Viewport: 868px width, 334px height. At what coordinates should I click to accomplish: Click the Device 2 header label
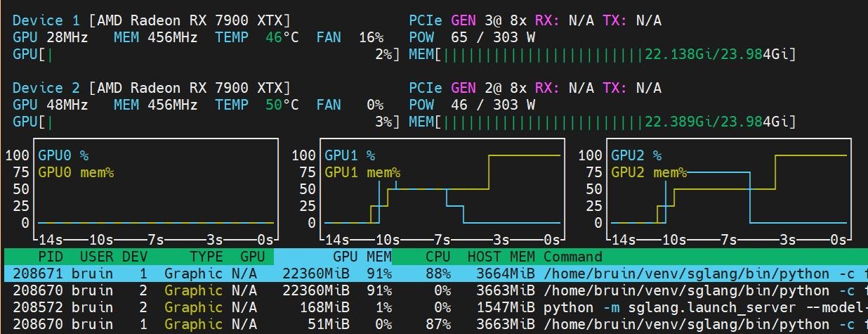coord(46,88)
